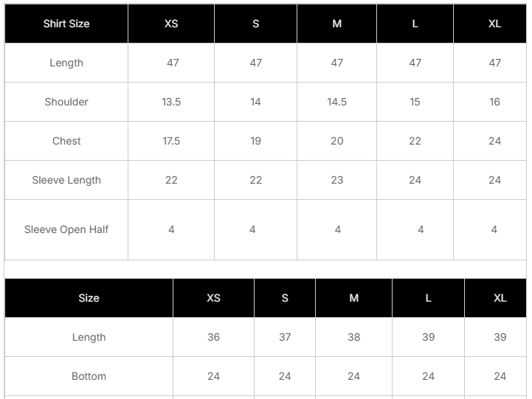Select the Sleeve Length row label
Image resolution: width=532 pixels, height=399 pixels.
66,180
